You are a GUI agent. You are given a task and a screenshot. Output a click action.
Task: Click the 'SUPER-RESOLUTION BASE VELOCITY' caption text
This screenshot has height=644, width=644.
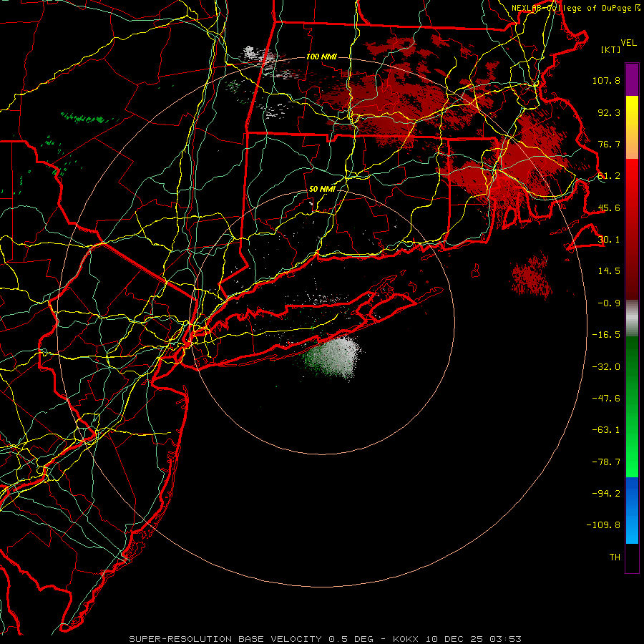(225, 639)
